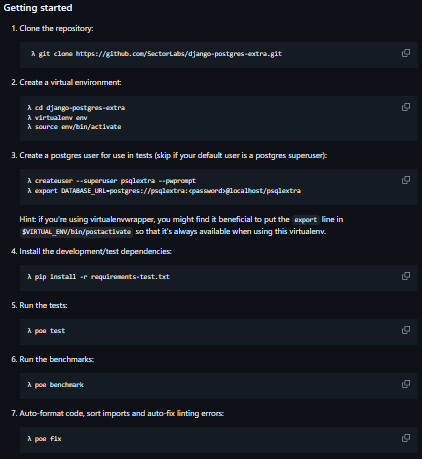Copy the git clone command

406,53
